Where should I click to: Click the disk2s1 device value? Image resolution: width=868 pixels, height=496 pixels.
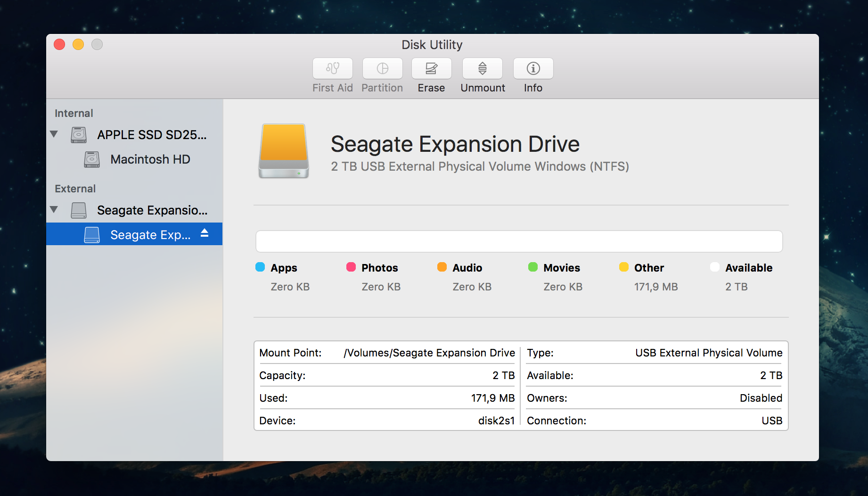(497, 421)
